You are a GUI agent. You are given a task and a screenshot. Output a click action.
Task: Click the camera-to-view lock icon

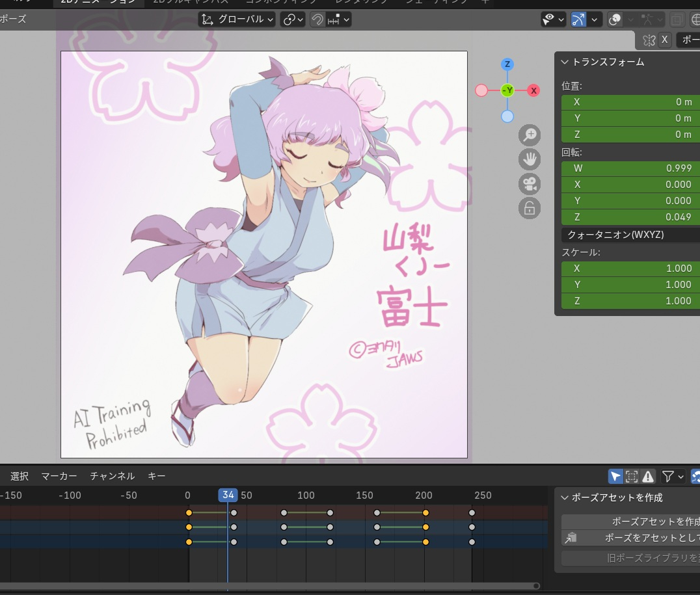coord(530,209)
